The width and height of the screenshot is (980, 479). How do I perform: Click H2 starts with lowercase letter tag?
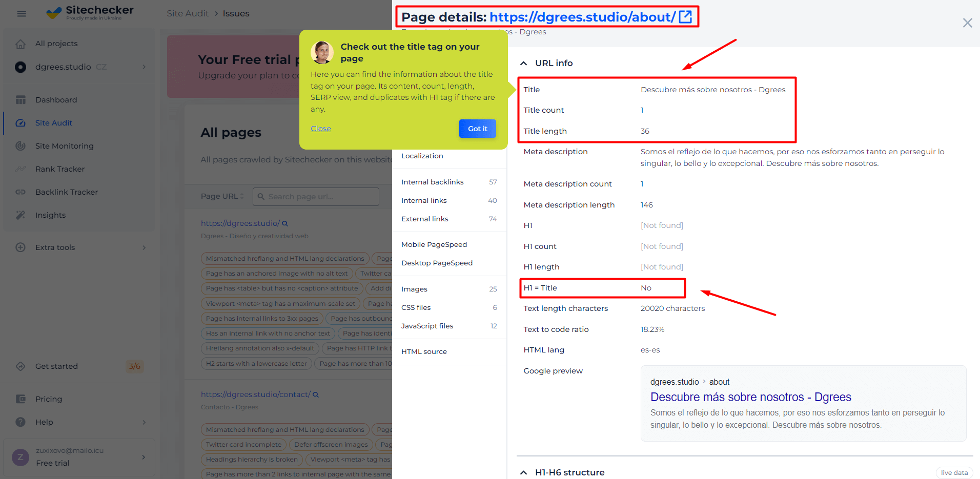pos(256,364)
